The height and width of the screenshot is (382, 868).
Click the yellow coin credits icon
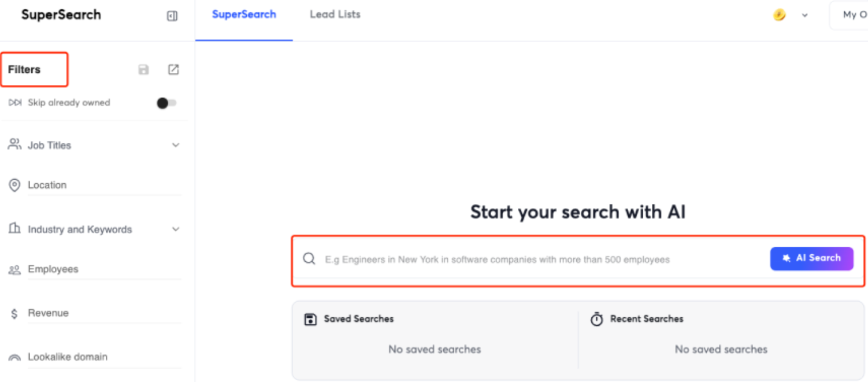(780, 15)
